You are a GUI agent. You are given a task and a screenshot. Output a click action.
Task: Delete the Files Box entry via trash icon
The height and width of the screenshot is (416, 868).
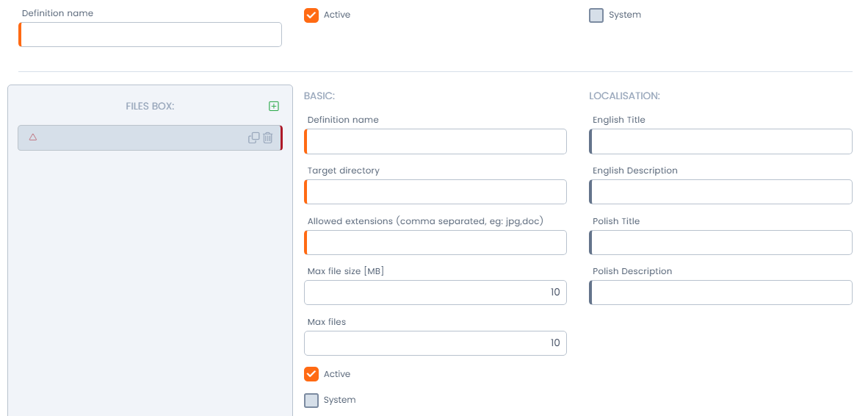[x=268, y=137]
